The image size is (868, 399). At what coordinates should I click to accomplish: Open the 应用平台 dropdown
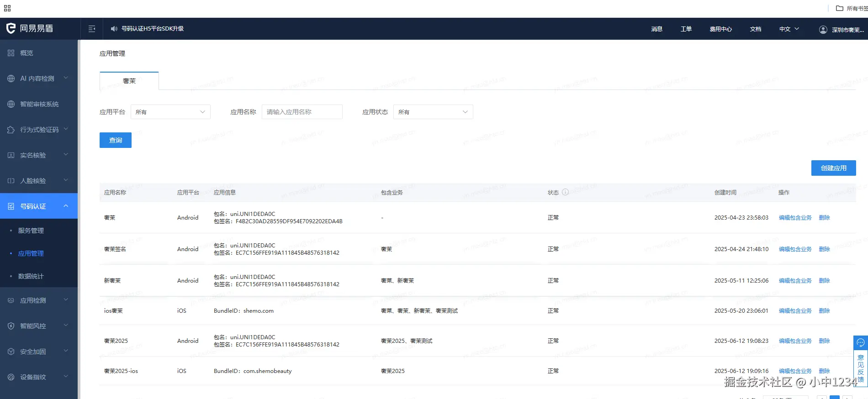tap(170, 112)
